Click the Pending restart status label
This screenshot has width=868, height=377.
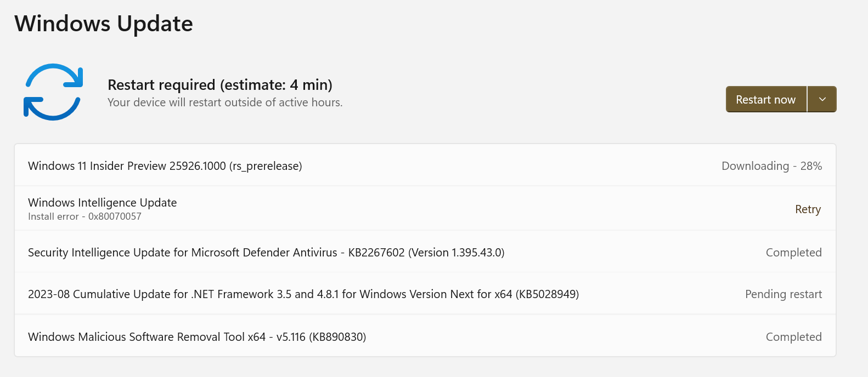click(784, 294)
